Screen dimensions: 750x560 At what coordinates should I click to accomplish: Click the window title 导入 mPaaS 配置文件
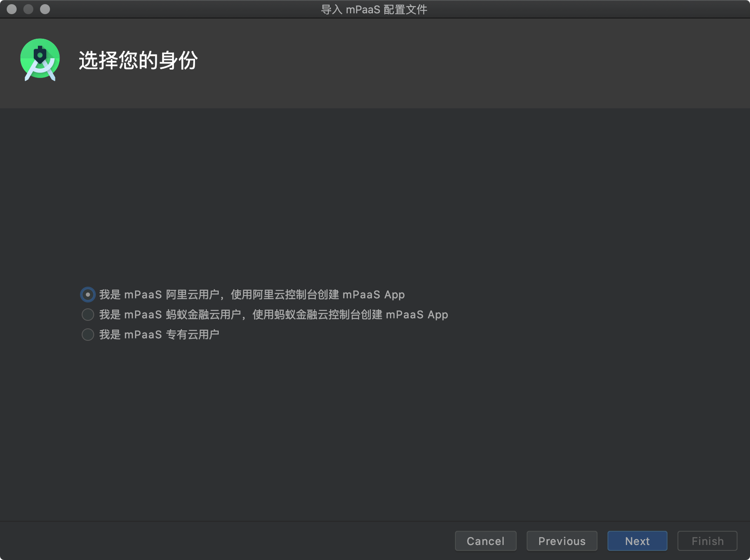coord(374,9)
